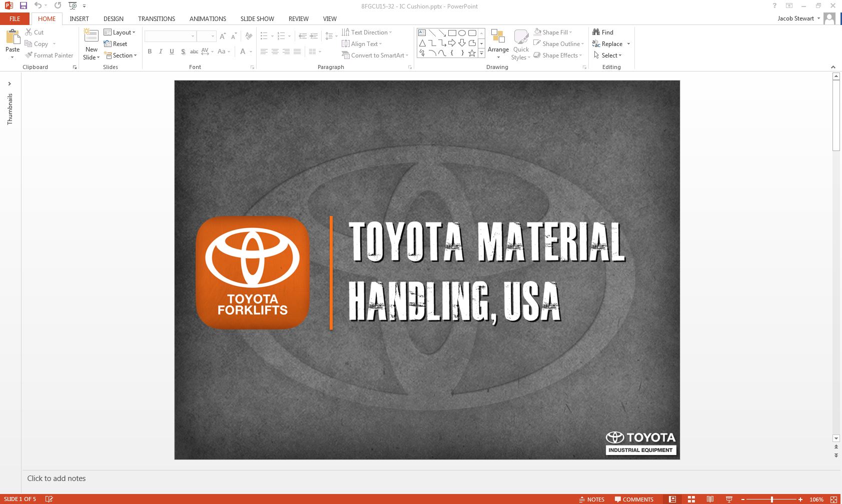This screenshot has width=842, height=504.
Task: Start slideshow from beginning icon in title bar
Action: (x=73, y=6)
